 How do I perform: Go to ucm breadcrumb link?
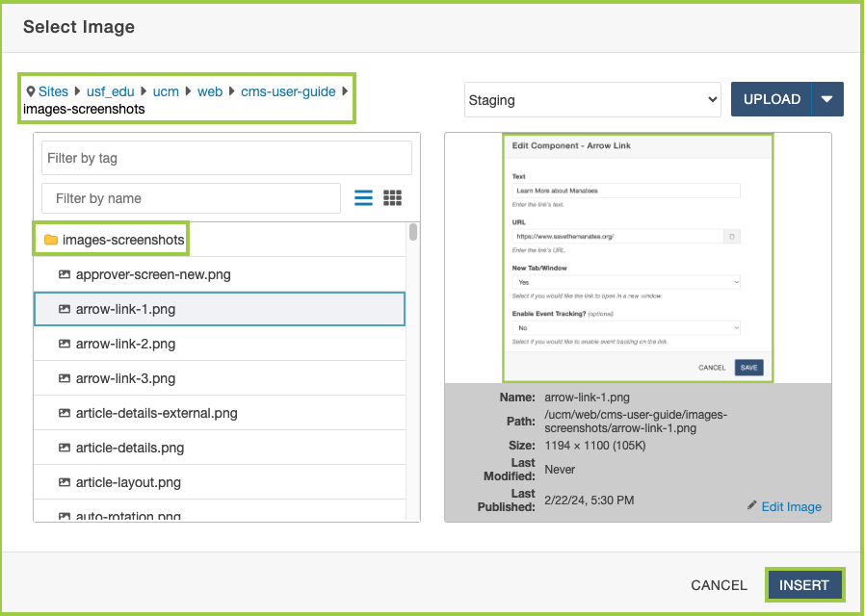166,91
